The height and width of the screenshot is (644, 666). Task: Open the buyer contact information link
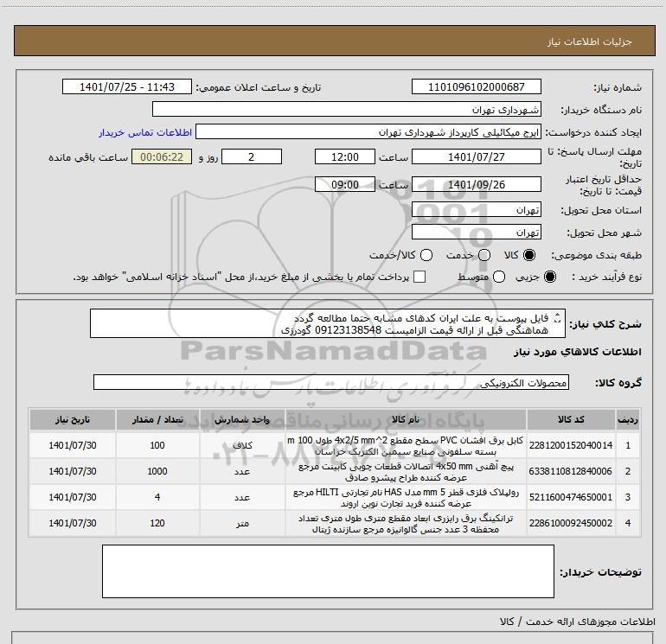coord(145,132)
